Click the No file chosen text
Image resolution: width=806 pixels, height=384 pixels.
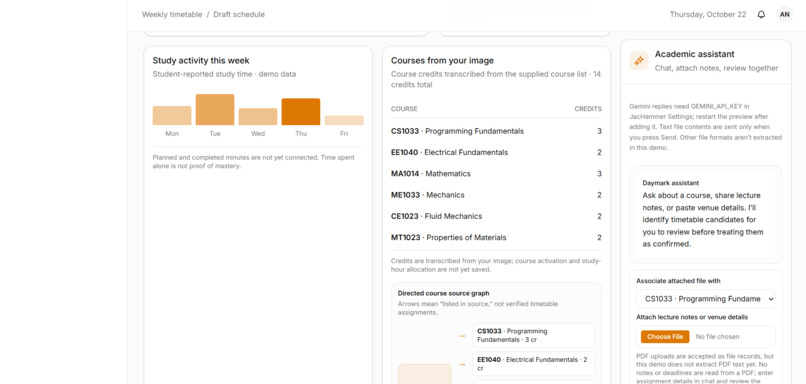(718, 337)
